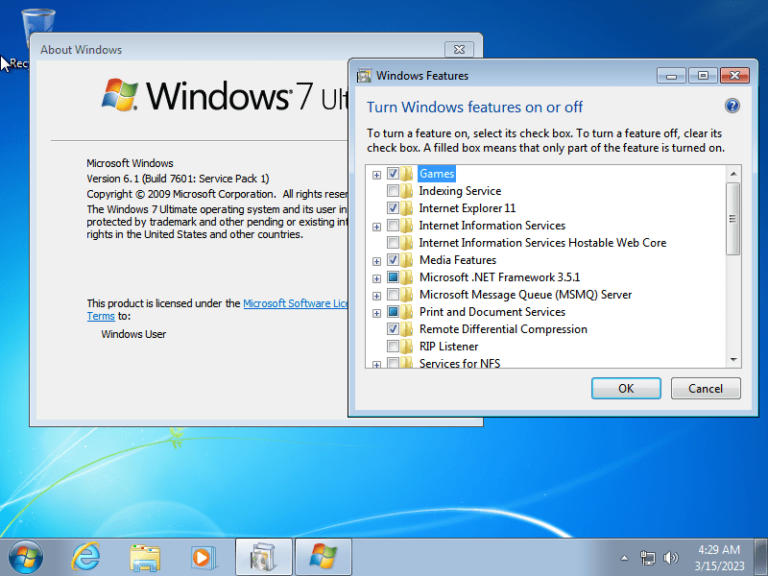Screen dimensions: 768x576
Task: Expand the Internet Information Services node
Action: [x=377, y=227]
